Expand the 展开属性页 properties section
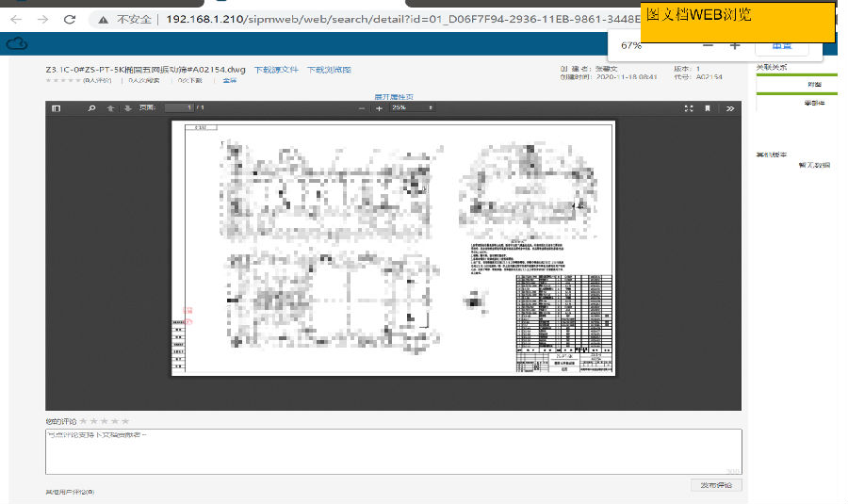Image resolution: width=848 pixels, height=504 pixels. pos(394,96)
